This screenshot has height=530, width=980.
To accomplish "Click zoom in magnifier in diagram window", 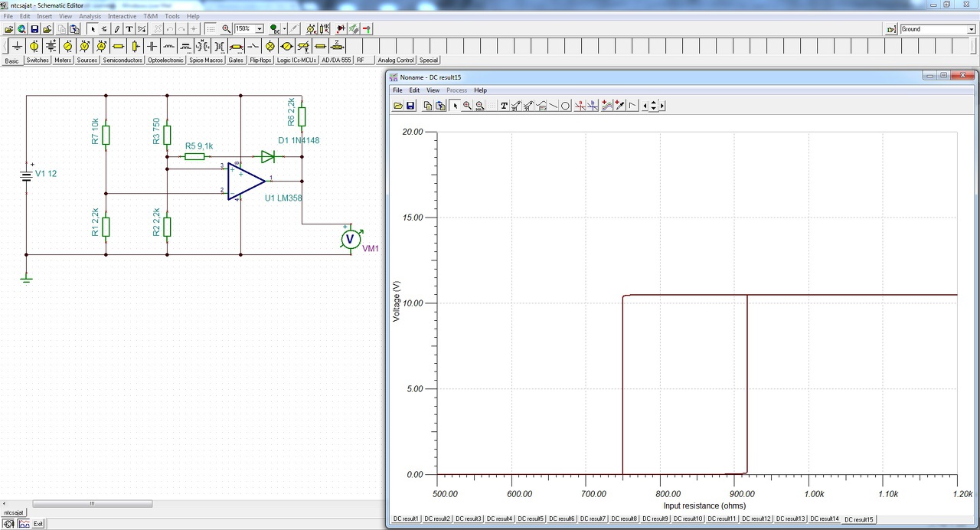I will click(467, 106).
